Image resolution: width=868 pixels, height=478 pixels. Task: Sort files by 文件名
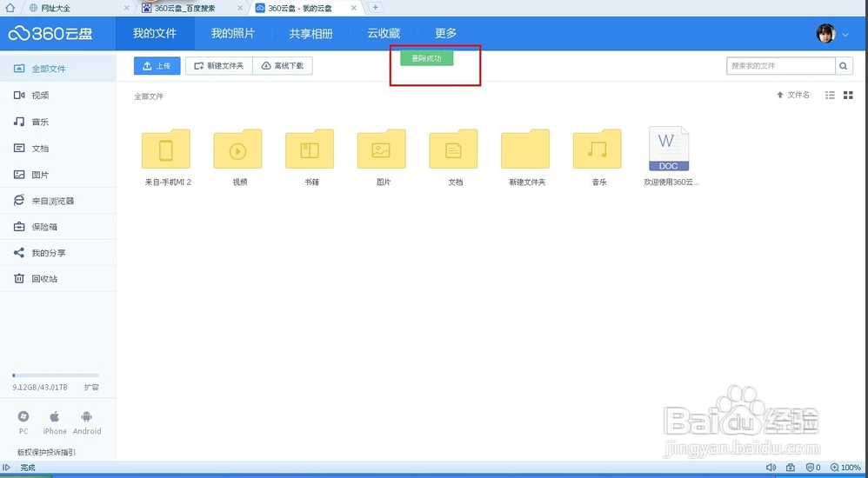793,95
